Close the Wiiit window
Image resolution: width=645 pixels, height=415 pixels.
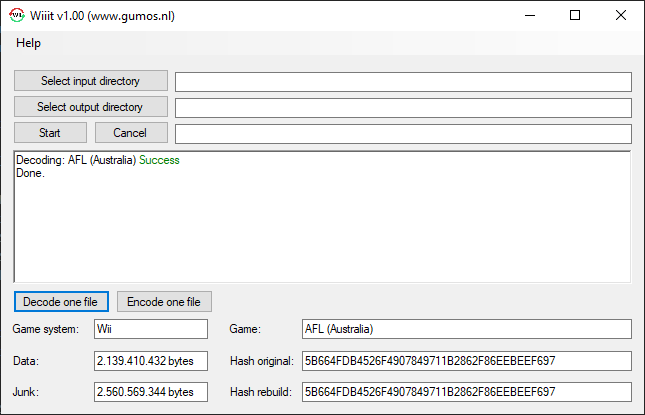pyautogui.click(x=620, y=16)
